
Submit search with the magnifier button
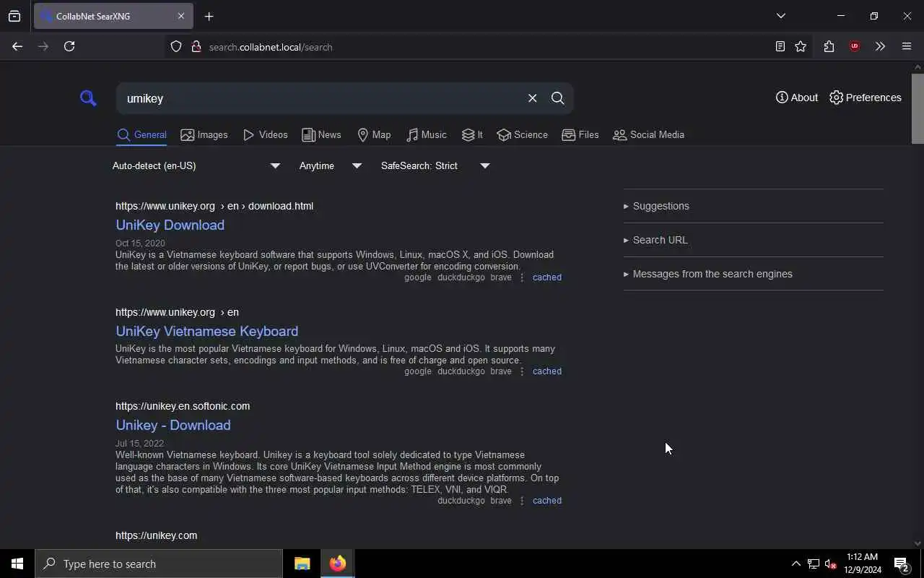pyautogui.click(x=557, y=98)
